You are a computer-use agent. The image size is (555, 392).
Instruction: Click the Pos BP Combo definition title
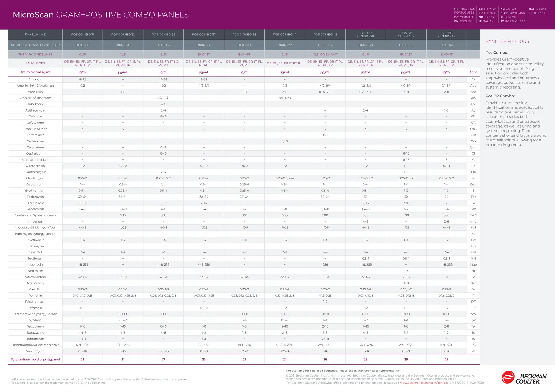click(x=500, y=96)
